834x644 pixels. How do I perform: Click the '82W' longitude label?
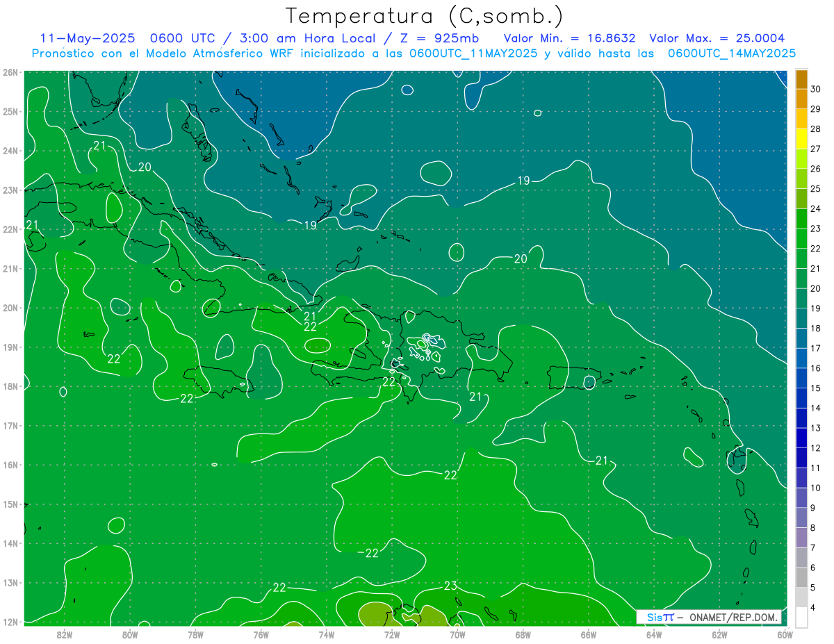[x=65, y=634]
